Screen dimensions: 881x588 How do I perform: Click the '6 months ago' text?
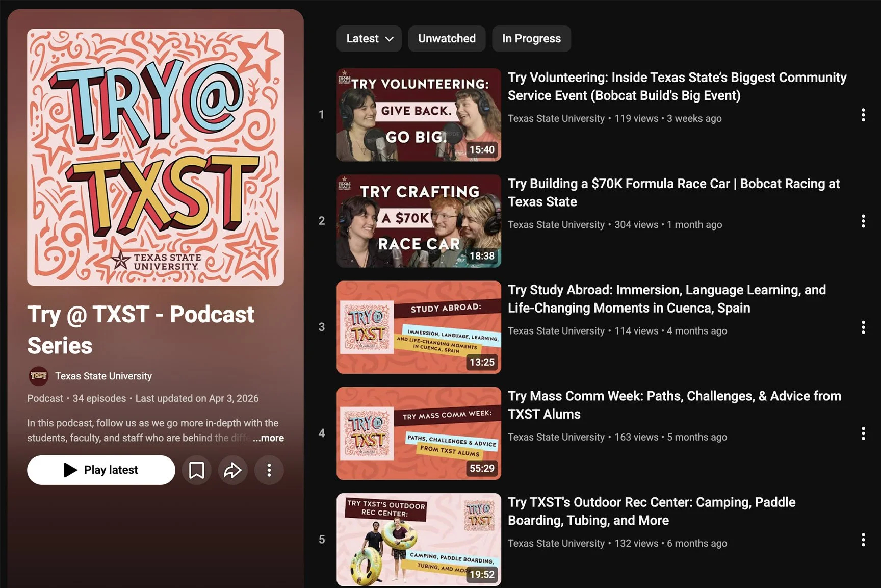697,543
